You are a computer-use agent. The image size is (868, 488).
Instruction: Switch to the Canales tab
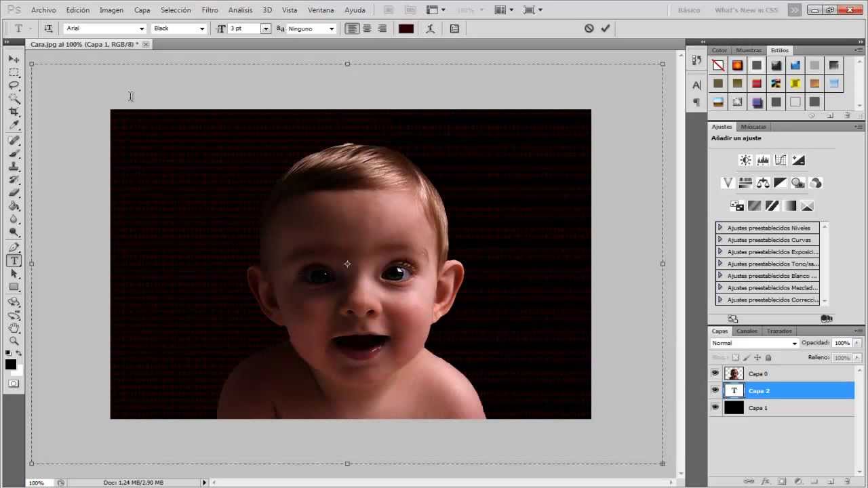747,331
